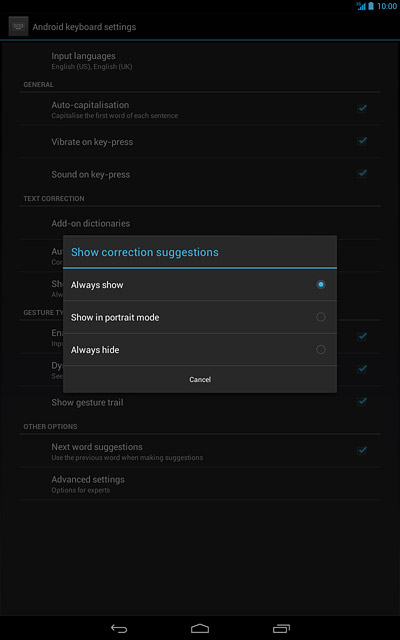Tap the Home navigation button
The width and height of the screenshot is (400, 640).
point(200,629)
